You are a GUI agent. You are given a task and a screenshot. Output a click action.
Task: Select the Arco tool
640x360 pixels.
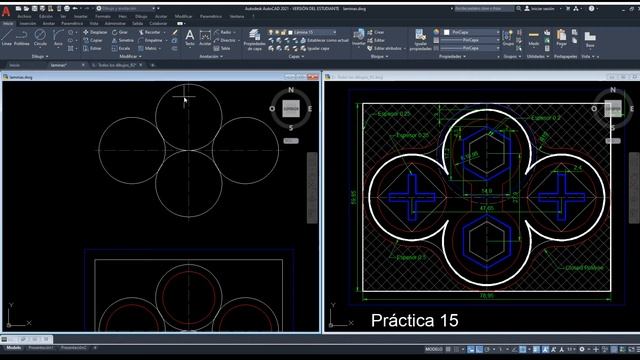(x=58, y=38)
